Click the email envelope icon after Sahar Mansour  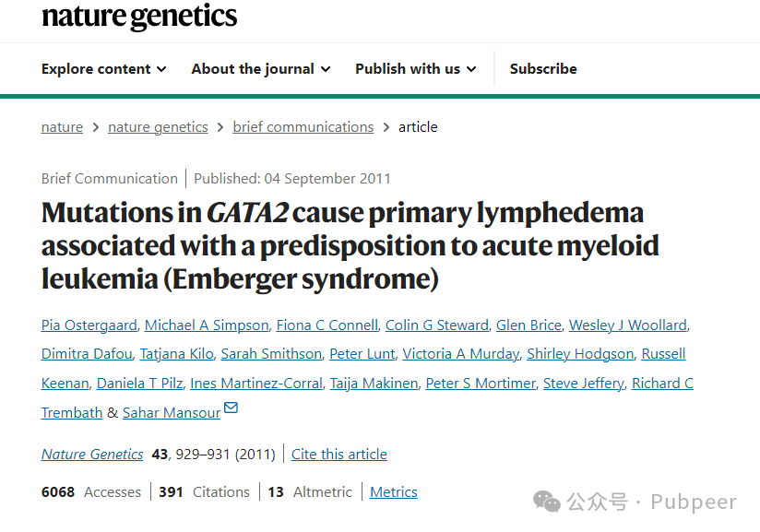232,408
